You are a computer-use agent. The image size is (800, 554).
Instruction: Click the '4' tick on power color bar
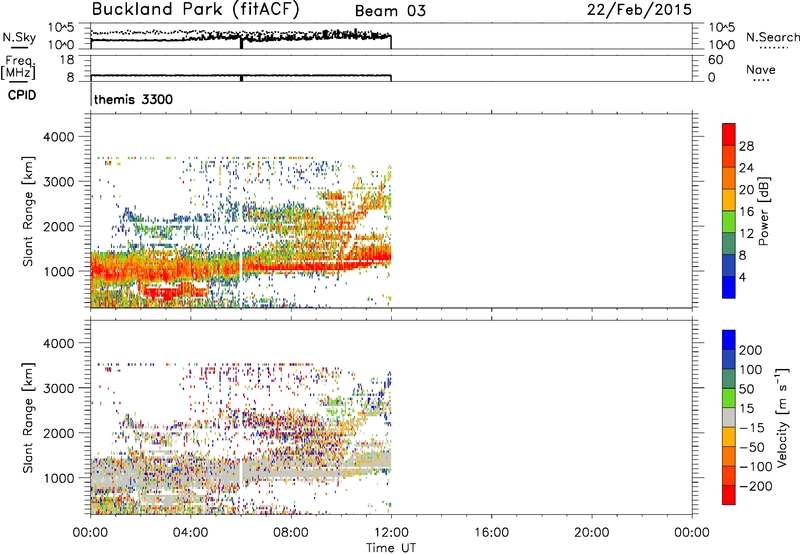pos(742,277)
